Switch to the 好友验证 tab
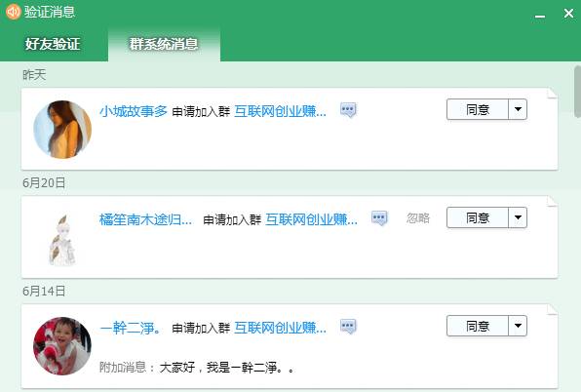 coord(53,44)
